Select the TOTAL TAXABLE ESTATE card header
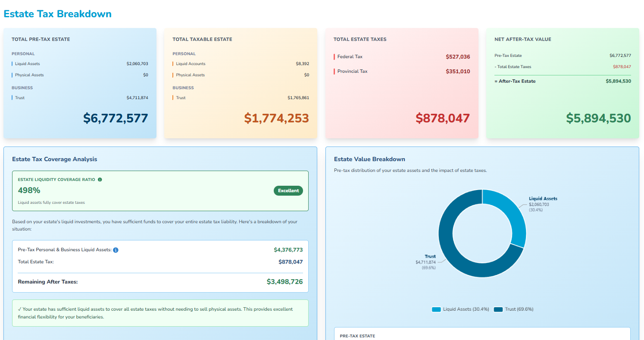The height and width of the screenshot is (340, 644). [x=202, y=39]
